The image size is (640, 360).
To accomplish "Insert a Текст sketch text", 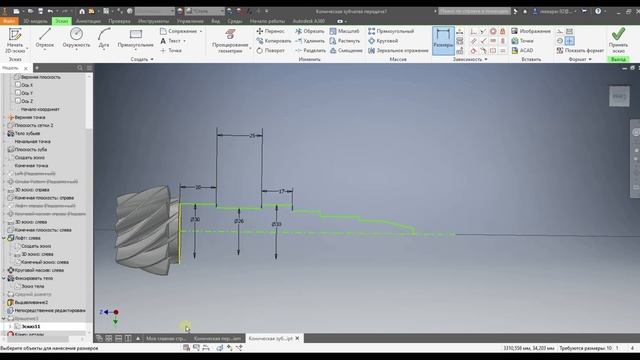I will [x=170, y=41].
